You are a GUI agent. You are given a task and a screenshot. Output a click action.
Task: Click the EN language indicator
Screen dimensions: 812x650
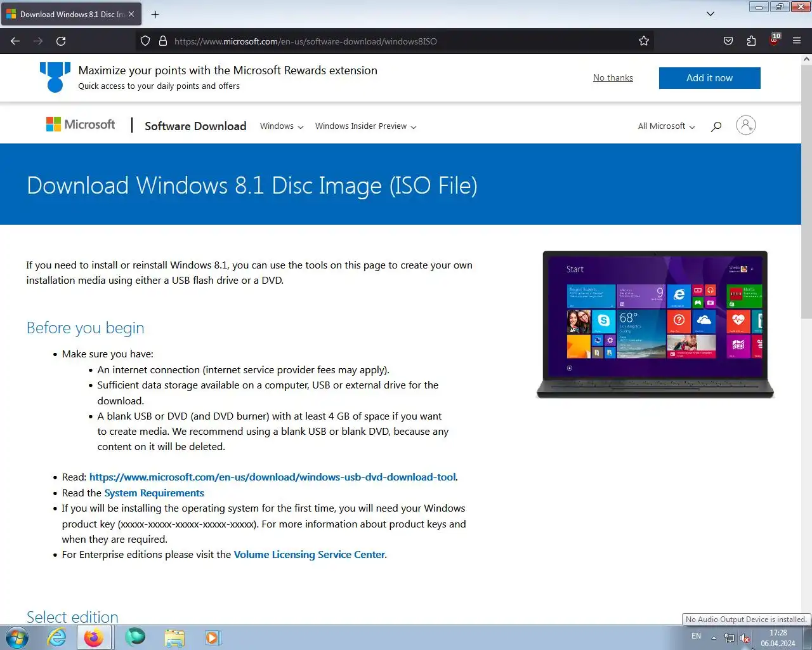click(x=696, y=636)
